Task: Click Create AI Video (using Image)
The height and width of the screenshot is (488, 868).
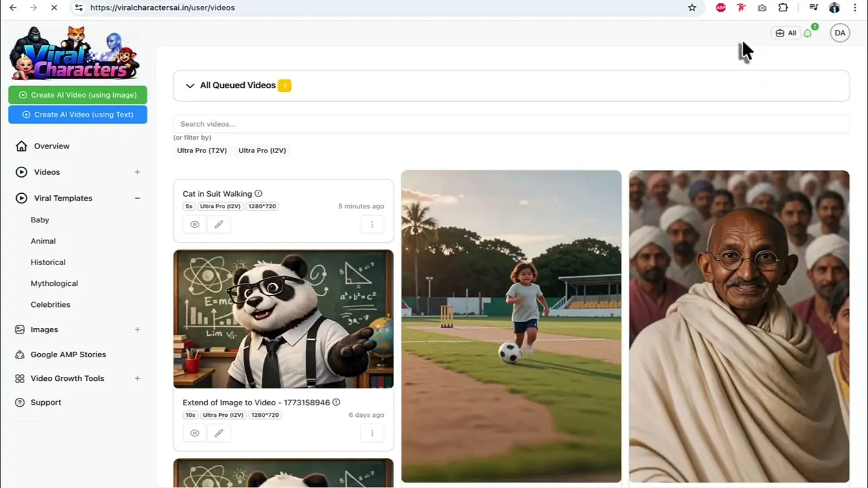Action: click(77, 95)
